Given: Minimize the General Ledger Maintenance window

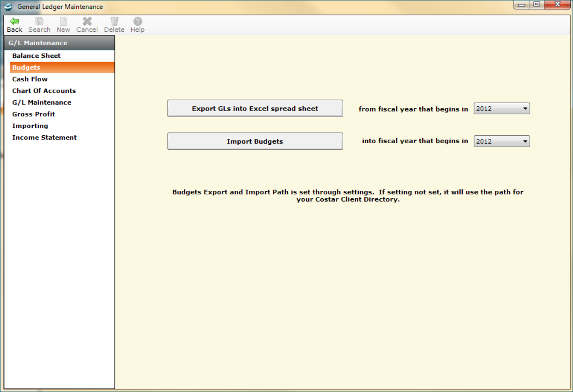Looking at the screenshot, I should click(x=522, y=5).
